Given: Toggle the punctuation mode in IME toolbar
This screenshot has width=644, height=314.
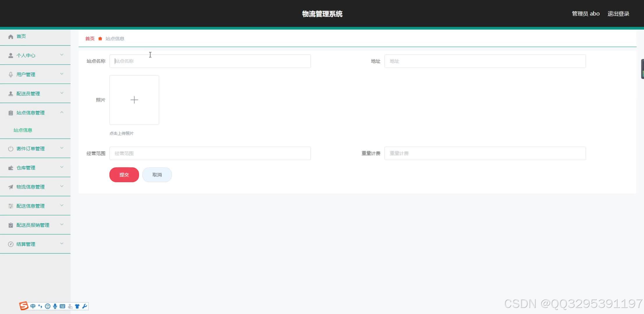Looking at the screenshot, I should tap(40, 306).
